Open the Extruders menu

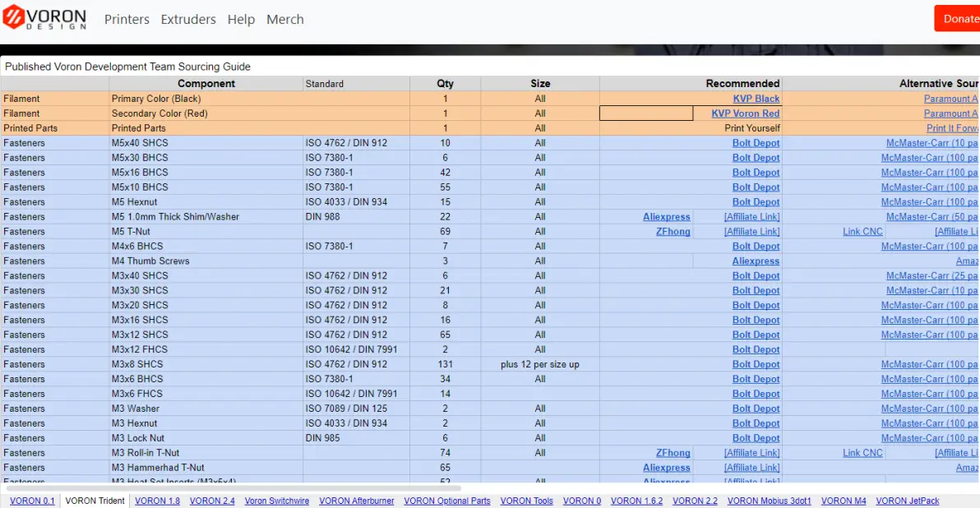point(188,20)
